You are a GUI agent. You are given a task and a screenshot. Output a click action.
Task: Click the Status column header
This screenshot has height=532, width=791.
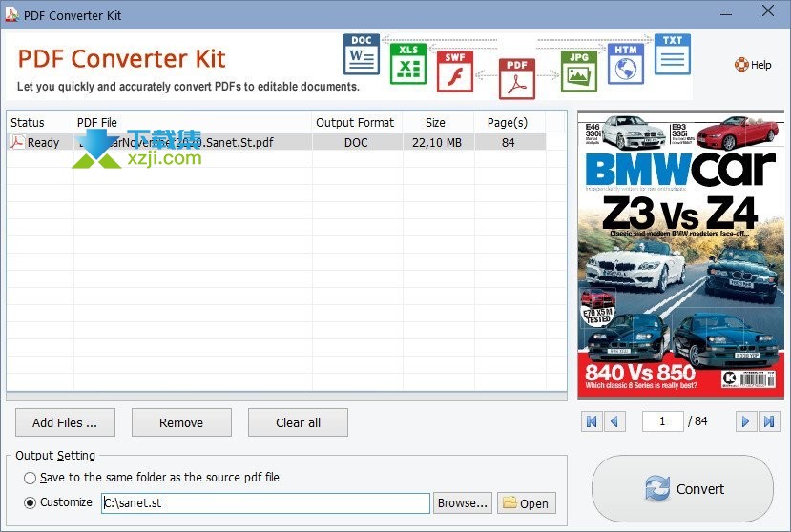(40, 123)
